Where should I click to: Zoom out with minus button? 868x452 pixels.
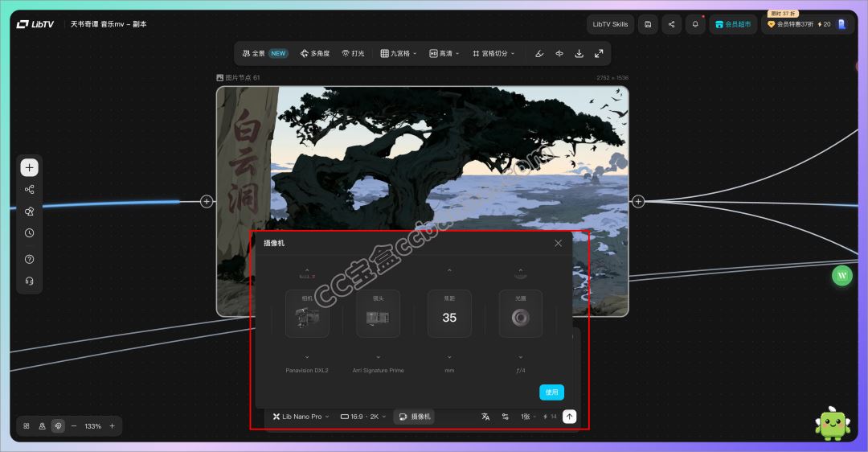(x=74, y=426)
